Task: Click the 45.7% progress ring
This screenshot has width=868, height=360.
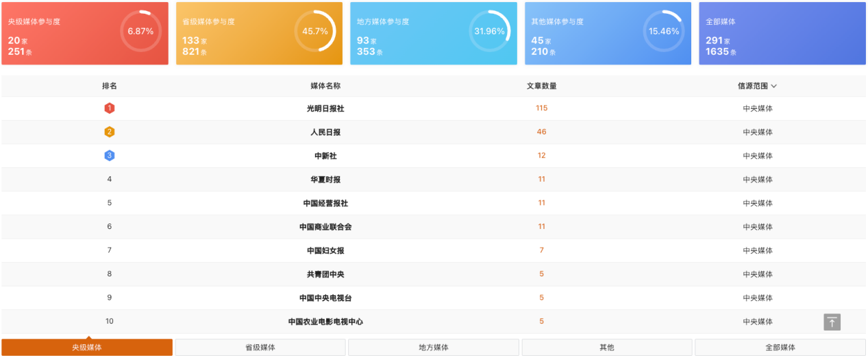Action: [x=315, y=31]
